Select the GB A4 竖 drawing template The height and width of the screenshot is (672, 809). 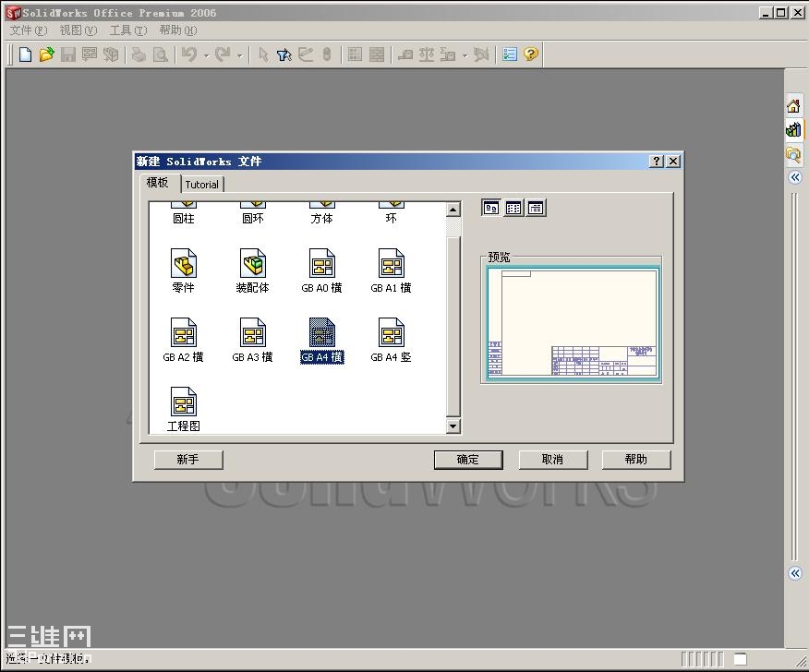point(391,340)
